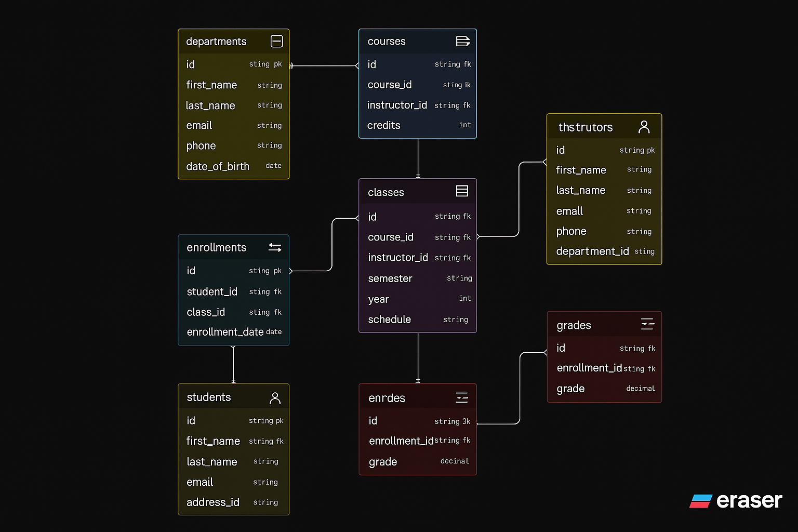Select the date_of_birth row in departments
The image size is (798, 532).
pyautogui.click(x=218, y=166)
